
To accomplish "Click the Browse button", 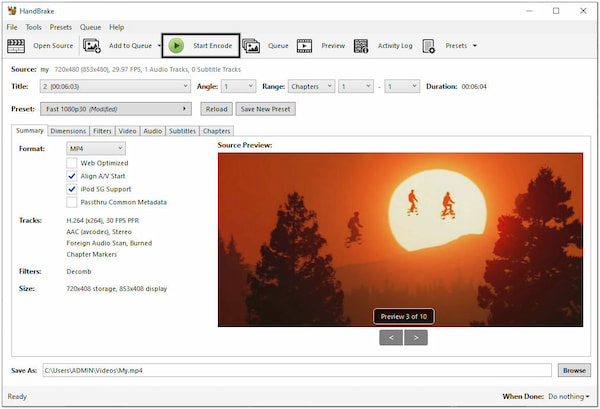I will [x=574, y=370].
